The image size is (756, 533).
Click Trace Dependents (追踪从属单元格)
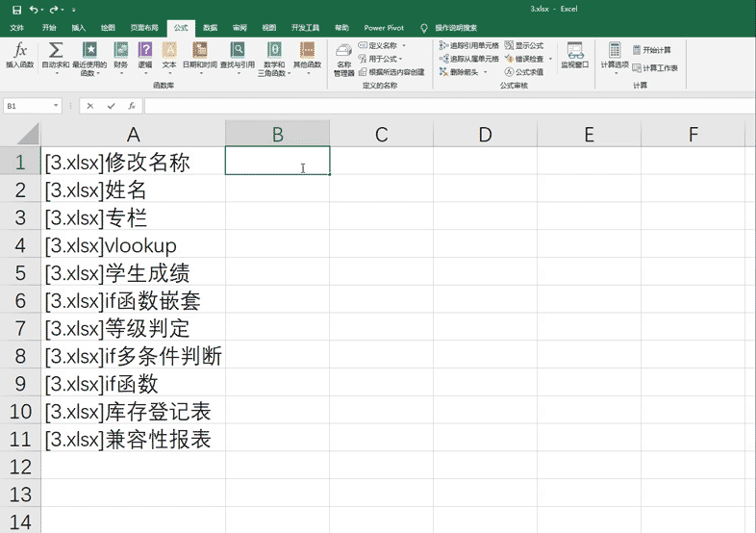click(468, 59)
